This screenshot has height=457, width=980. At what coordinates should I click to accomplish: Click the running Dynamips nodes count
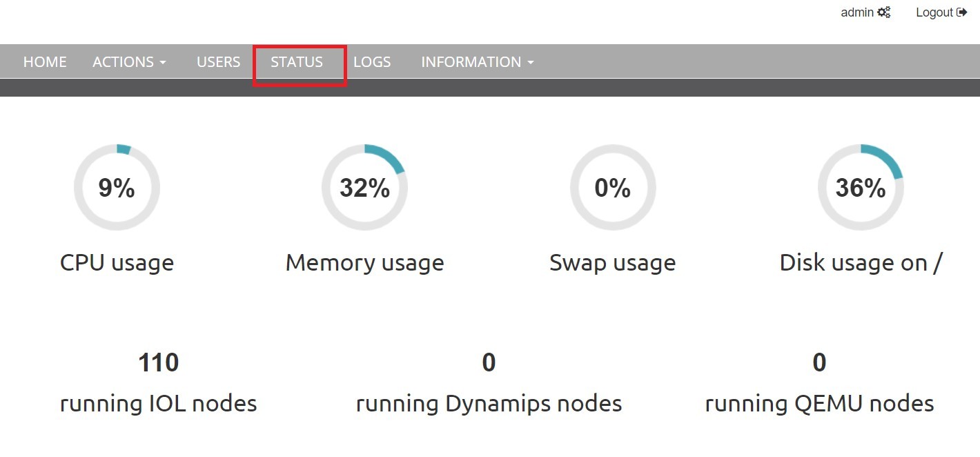point(489,362)
